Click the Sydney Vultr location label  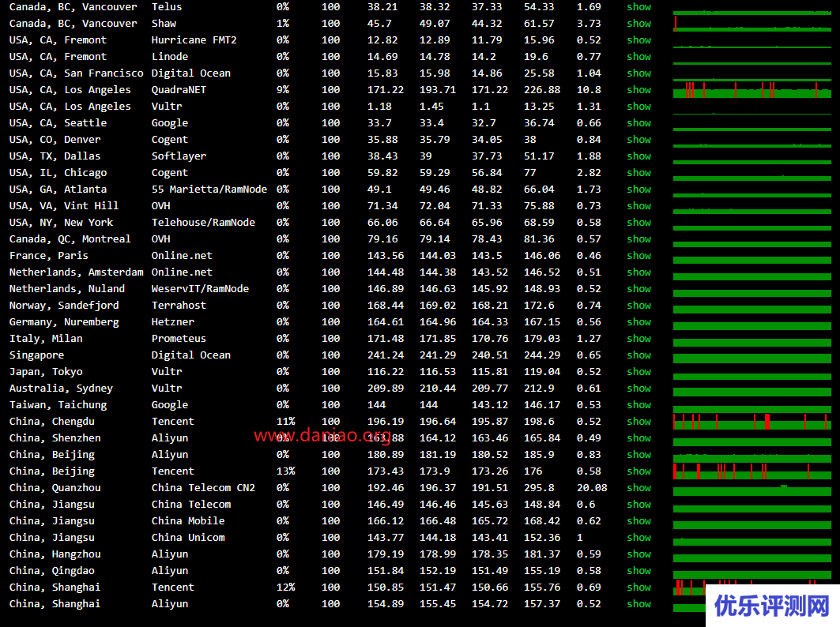61,389
